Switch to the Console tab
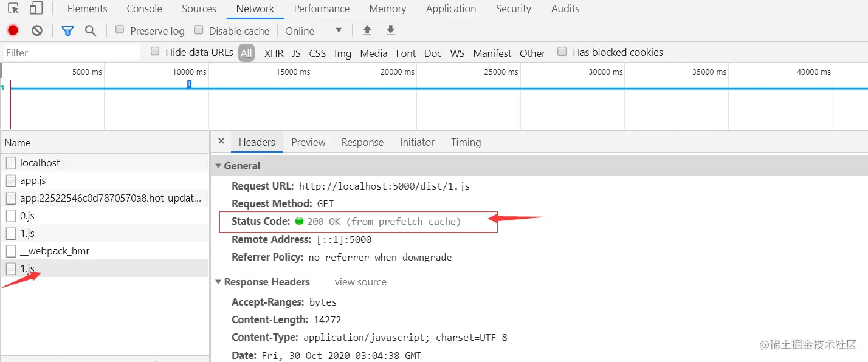Image resolution: width=868 pixels, height=362 pixels. pyautogui.click(x=144, y=9)
